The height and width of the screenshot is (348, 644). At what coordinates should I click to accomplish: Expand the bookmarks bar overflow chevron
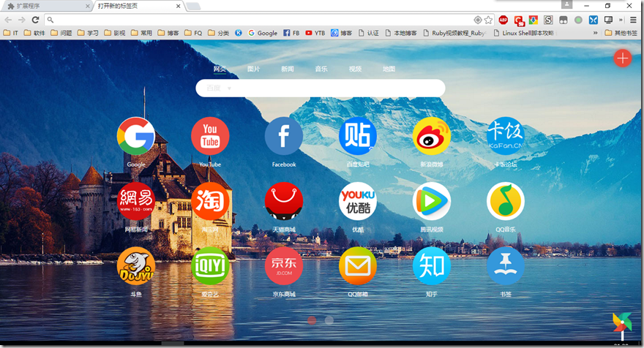[595, 33]
